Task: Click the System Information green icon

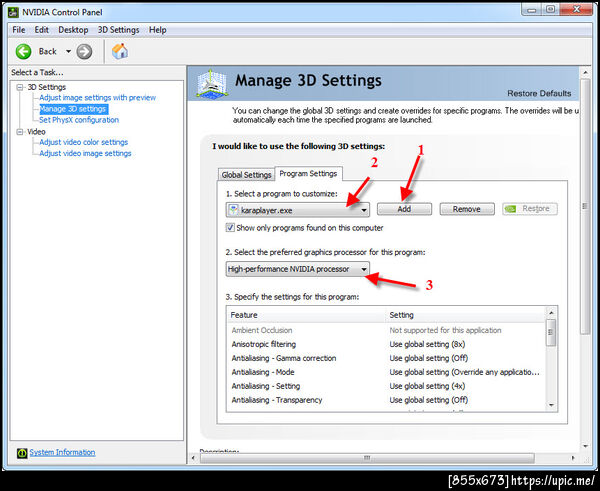Action: click(22, 453)
